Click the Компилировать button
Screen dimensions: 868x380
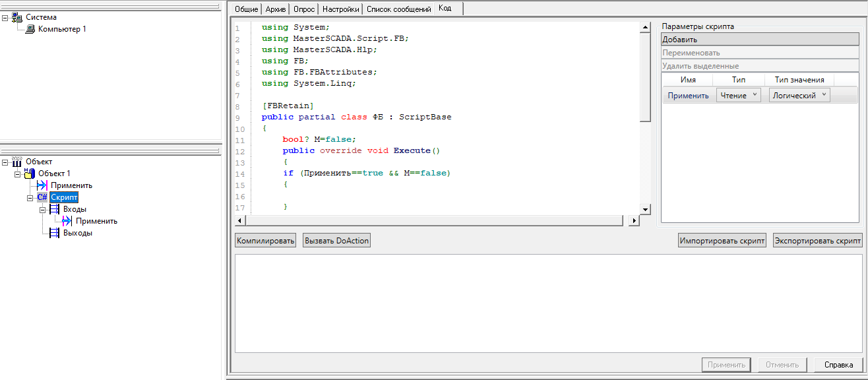266,241
